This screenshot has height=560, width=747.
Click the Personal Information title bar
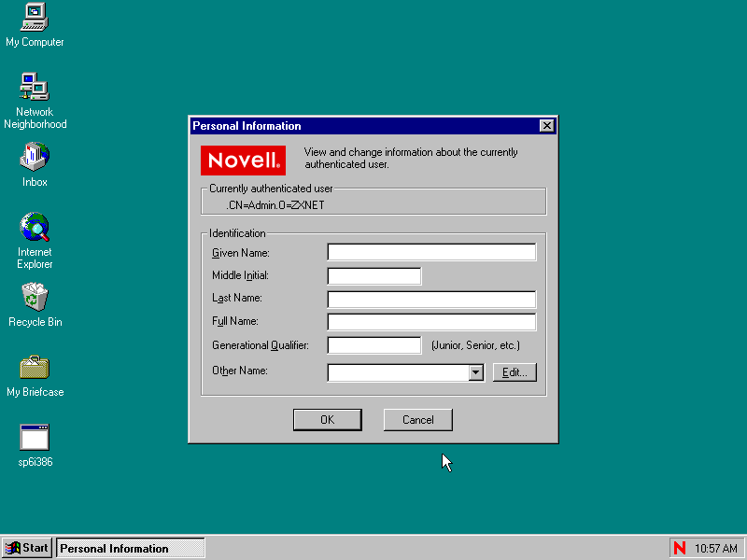click(x=373, y=126)
